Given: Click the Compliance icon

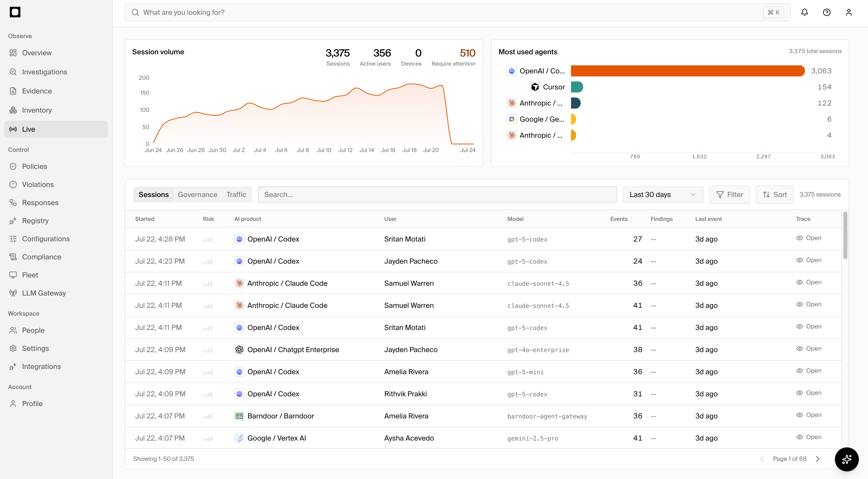Looking at the screenshot, I should pos(13,257).
